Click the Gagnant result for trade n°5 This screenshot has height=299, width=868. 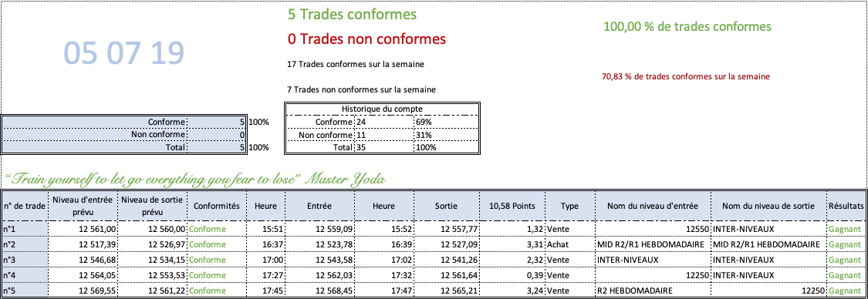pos(845,291)
